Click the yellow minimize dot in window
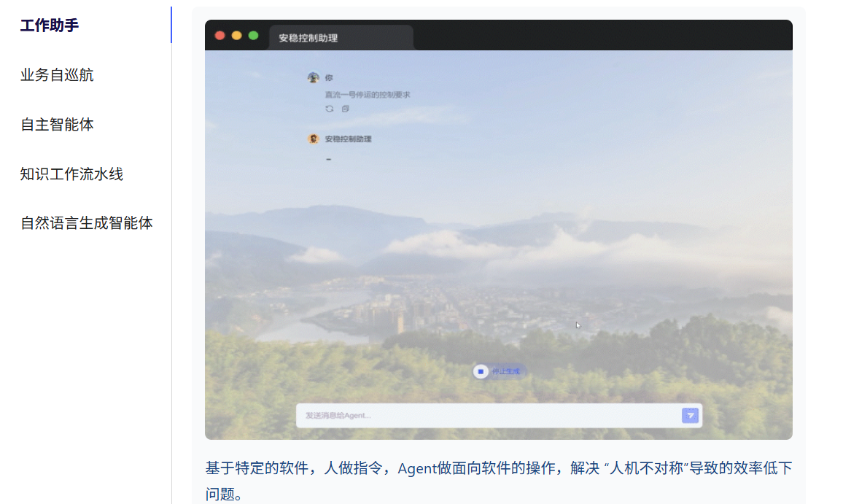This screenshot has height=504, width=843. pyautogui.click(x=236, y=35)
